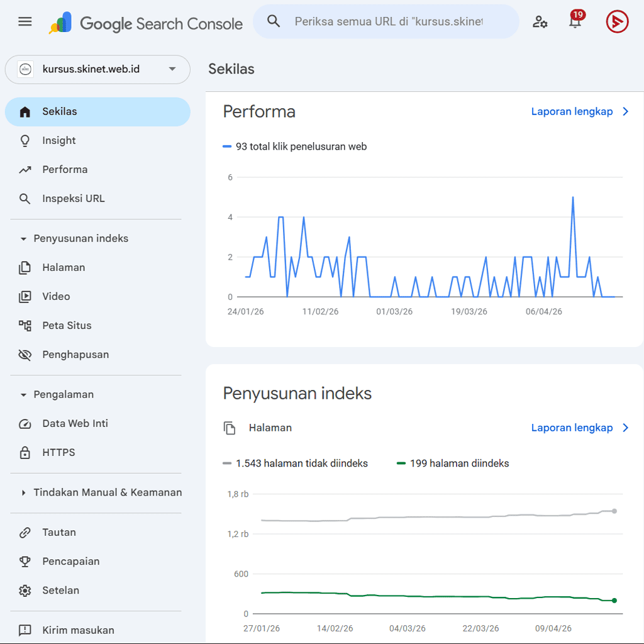Click the Tautan link chain icon
This screenshot has height=644, width=644.
[x=25, y=533]
